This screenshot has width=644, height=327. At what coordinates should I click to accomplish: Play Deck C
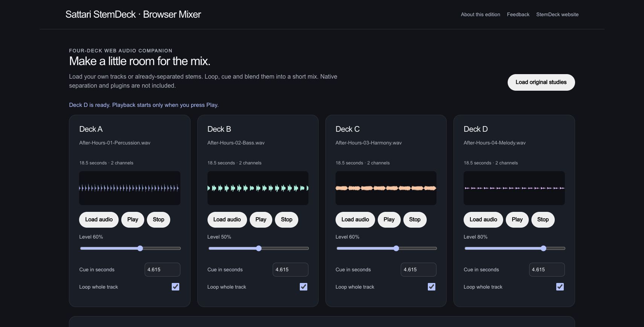389,220
